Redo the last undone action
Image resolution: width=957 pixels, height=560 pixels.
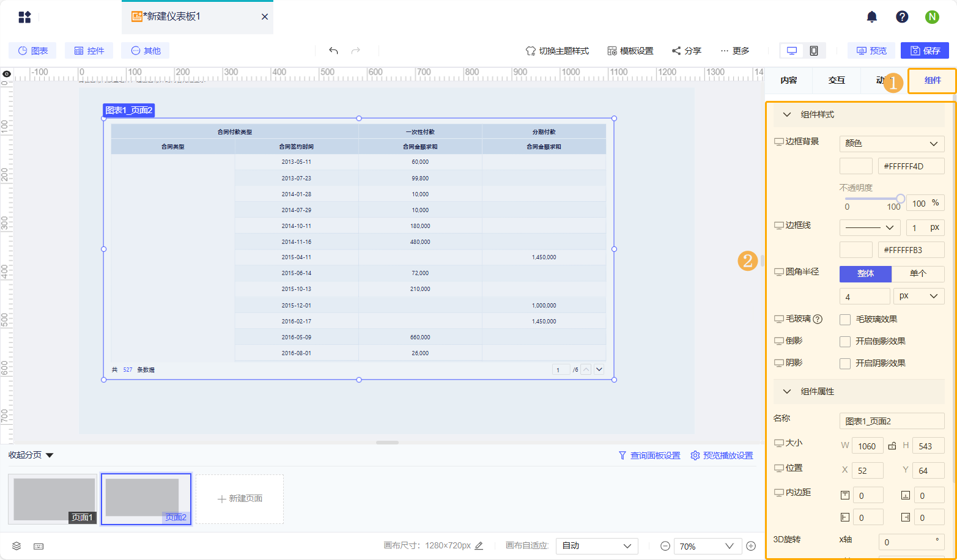356,51
